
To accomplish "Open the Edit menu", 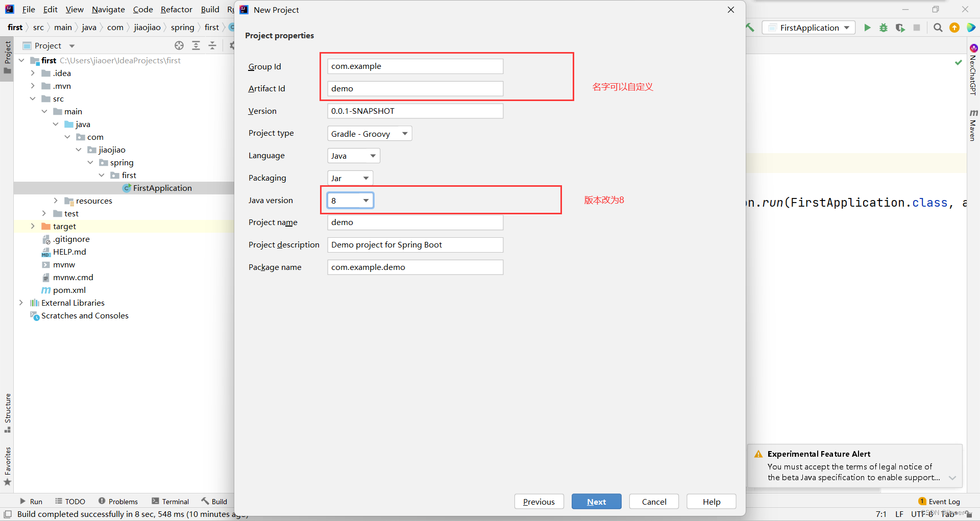I will pyautogui.click(x=50, y=9).
